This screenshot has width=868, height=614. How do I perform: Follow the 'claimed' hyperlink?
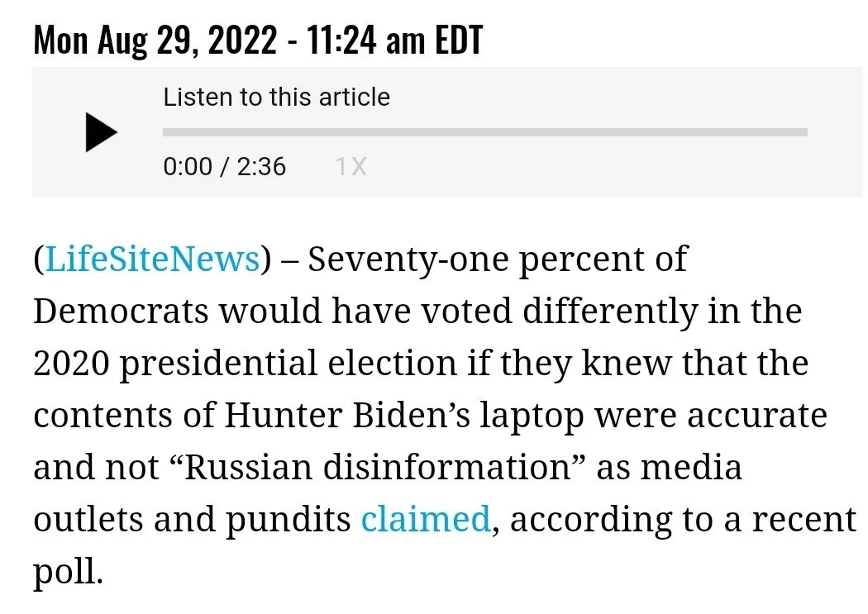tap(426, 520)
